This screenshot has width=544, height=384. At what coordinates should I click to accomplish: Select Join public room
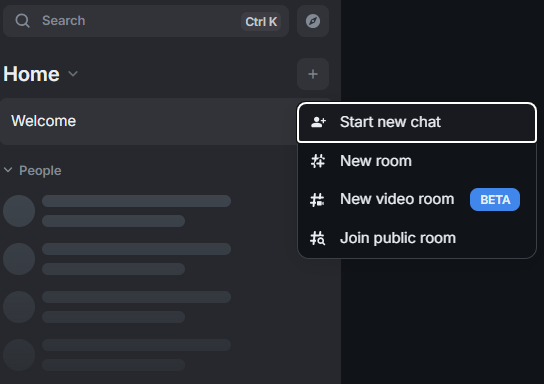pos(417,238)
